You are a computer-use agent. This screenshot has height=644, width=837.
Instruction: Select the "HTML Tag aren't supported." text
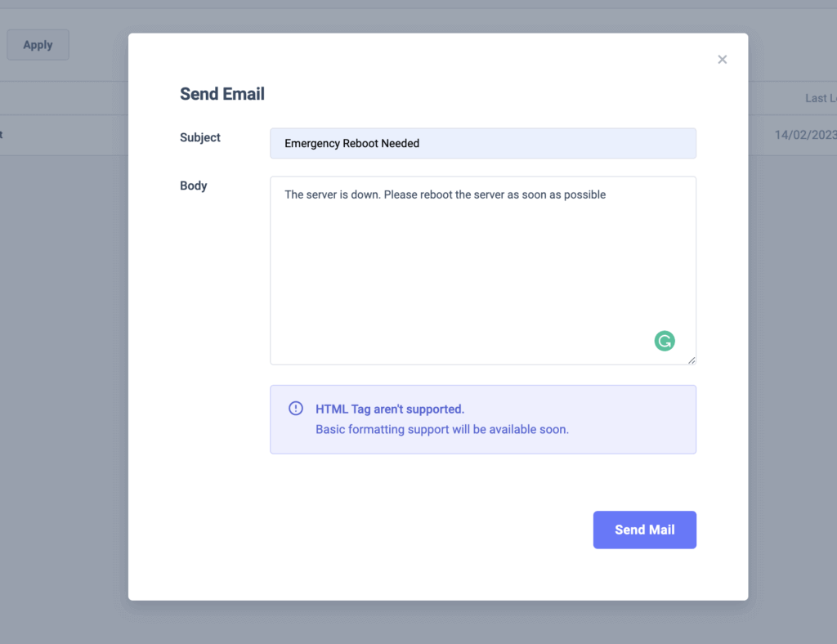[x=390, y=409]
